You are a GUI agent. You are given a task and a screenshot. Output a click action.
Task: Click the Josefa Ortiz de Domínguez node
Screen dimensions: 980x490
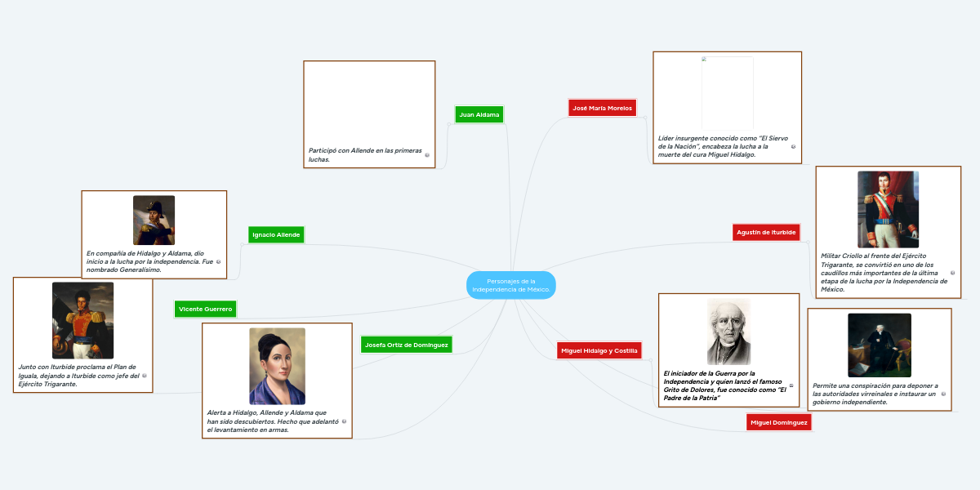pos(406,345)
